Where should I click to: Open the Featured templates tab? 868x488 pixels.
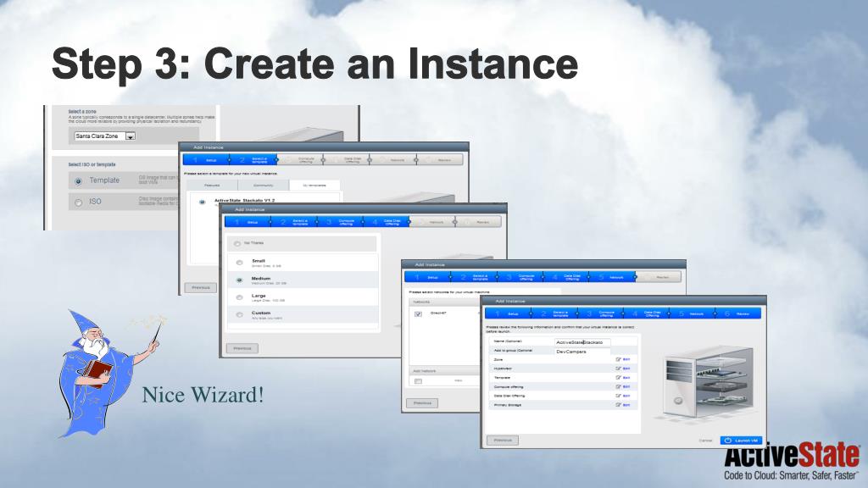(x=211, y=186)
